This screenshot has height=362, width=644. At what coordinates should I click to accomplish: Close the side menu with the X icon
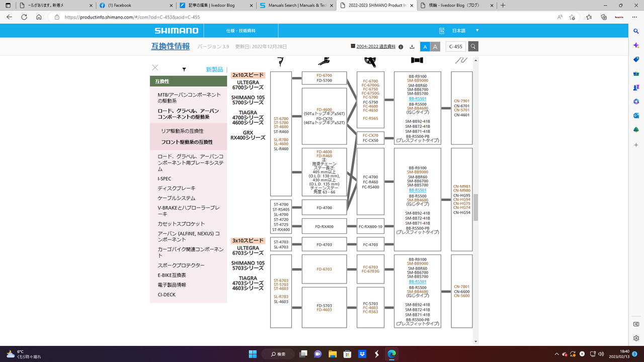(155, 68)
